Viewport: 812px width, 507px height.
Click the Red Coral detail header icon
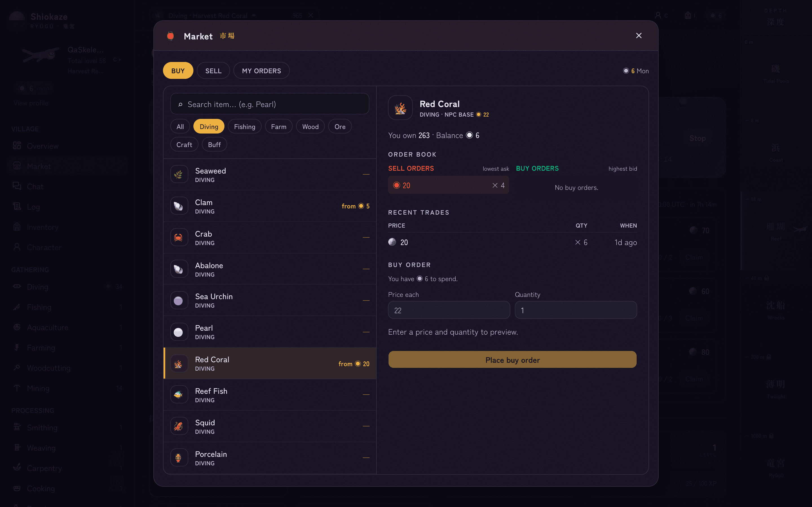400,108
